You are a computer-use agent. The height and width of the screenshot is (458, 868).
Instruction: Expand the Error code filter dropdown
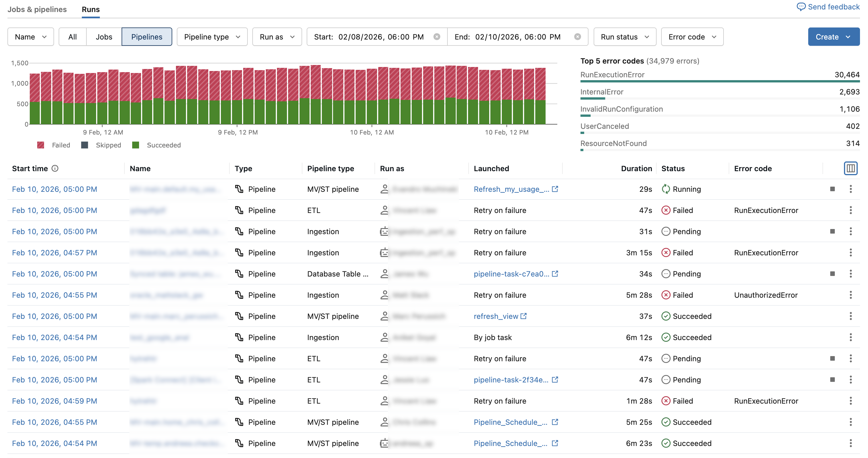click(692, 37)
